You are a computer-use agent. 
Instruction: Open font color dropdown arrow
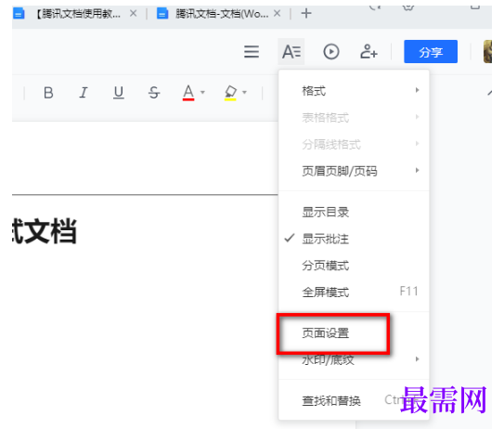tap(202, 93)
